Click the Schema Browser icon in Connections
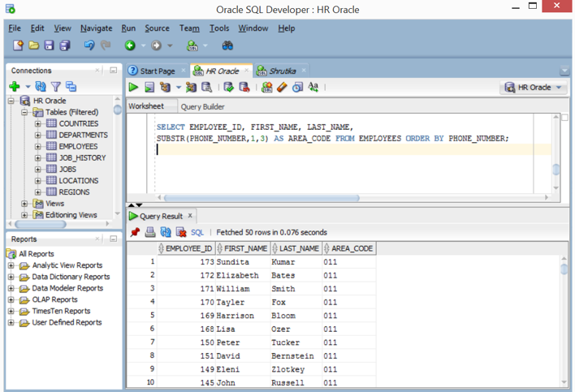The height and width of the screenshot is (392, 575). (x=71, y=87)
